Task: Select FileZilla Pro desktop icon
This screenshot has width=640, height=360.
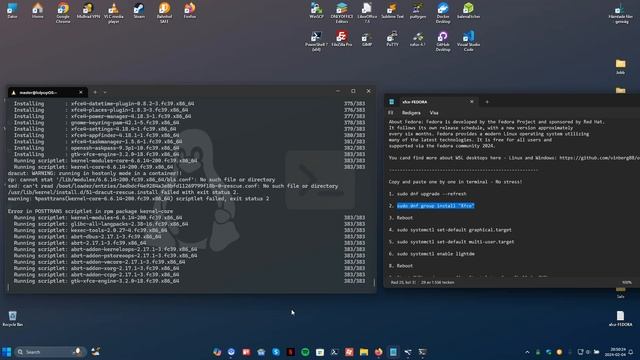Action: pos(342,39)
